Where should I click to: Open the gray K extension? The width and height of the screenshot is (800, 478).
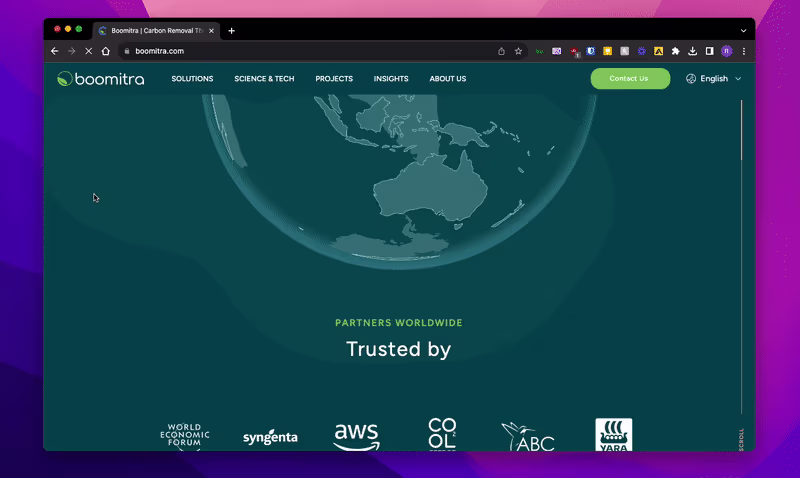(x=624, y=51)
